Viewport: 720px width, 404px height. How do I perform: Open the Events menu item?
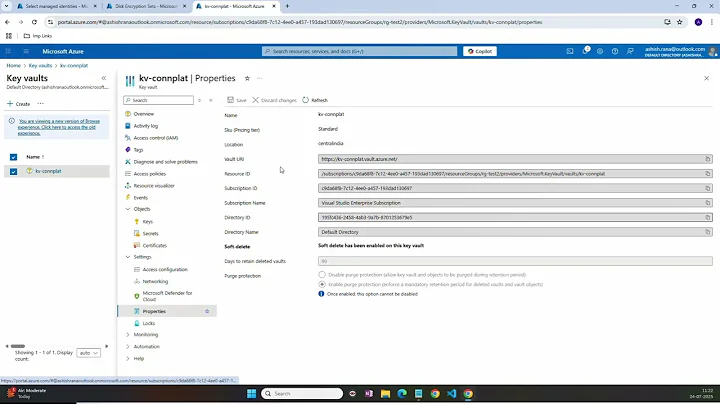141,197
